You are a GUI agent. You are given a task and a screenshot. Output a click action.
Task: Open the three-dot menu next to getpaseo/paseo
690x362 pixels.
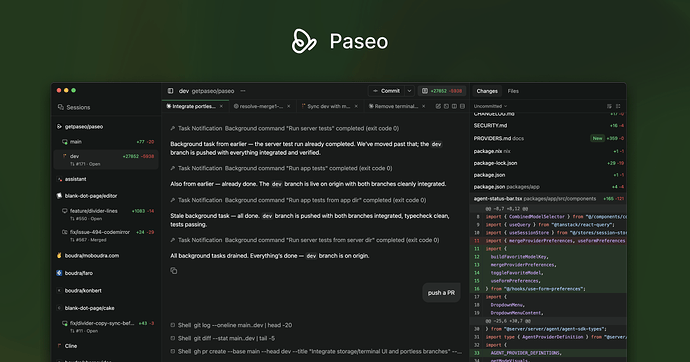point(243,91)
